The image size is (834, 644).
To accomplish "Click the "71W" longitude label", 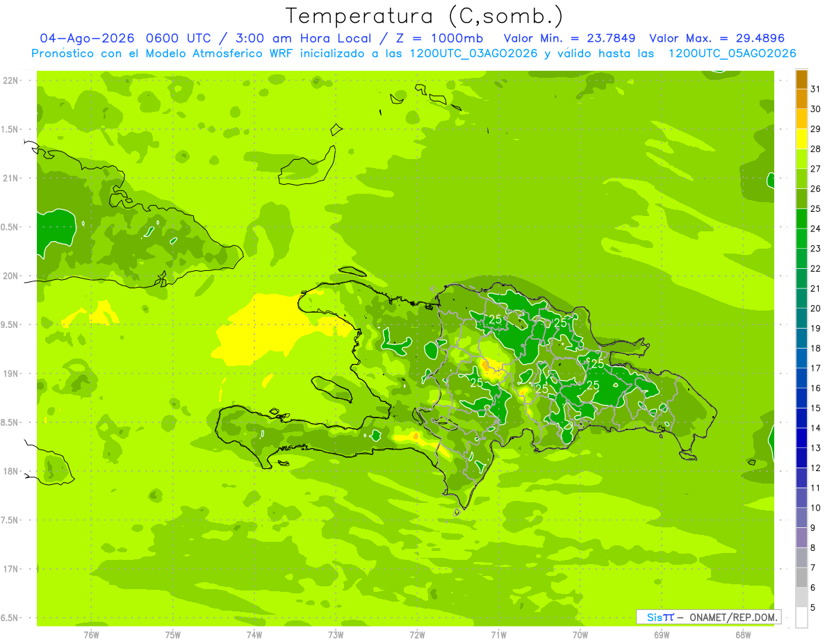I will click(498, 634).
